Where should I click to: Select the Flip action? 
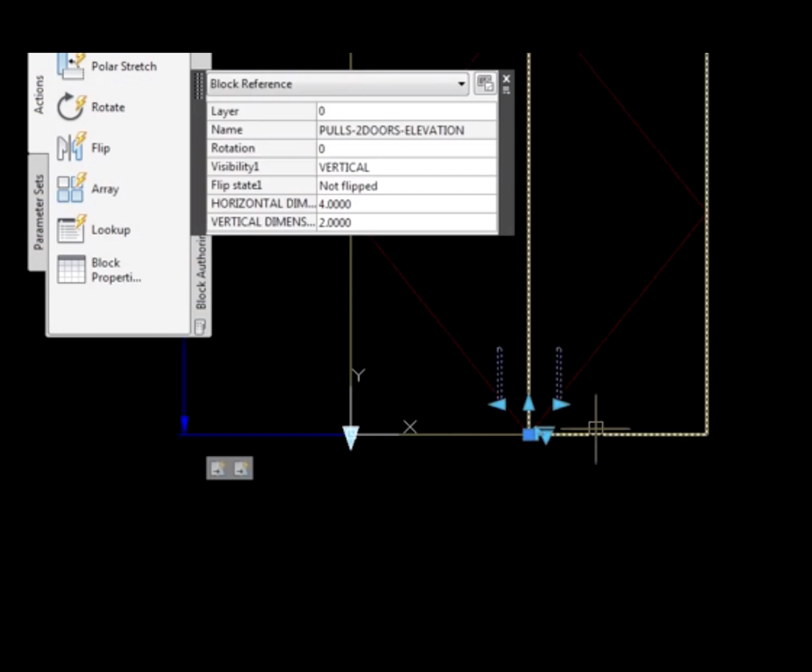point(100,147)
